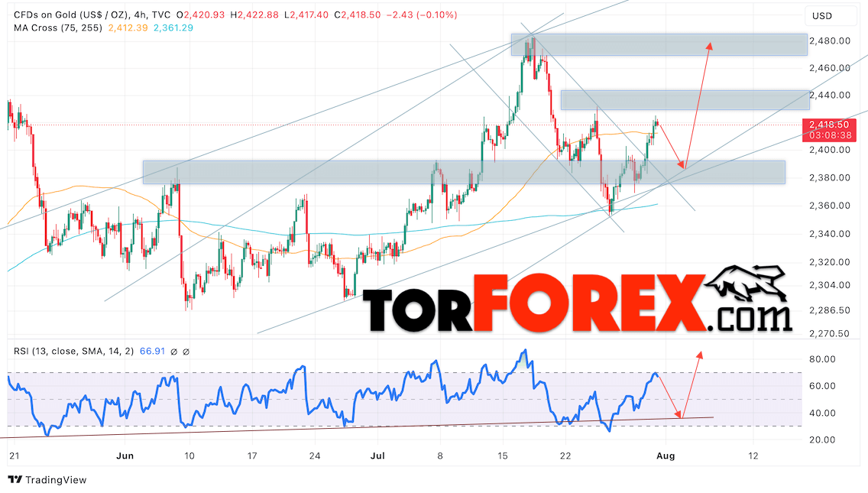Click the date label 17 on the time axis
Screen dimensions: 868x493
(x=252, y=456)
